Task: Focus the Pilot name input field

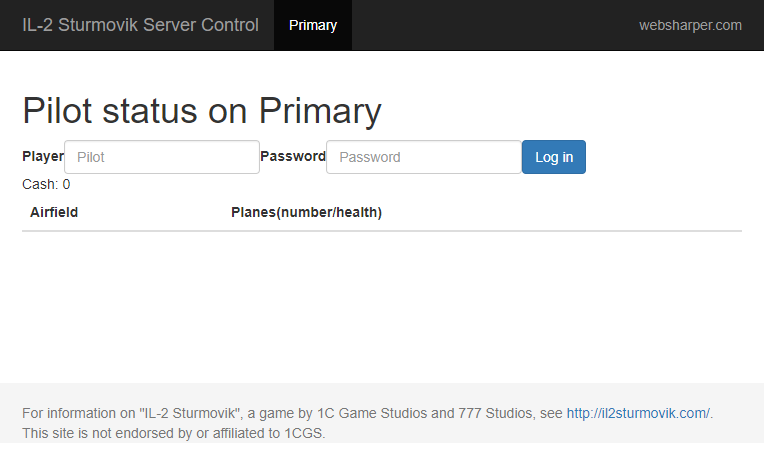Action: point(162,157)
